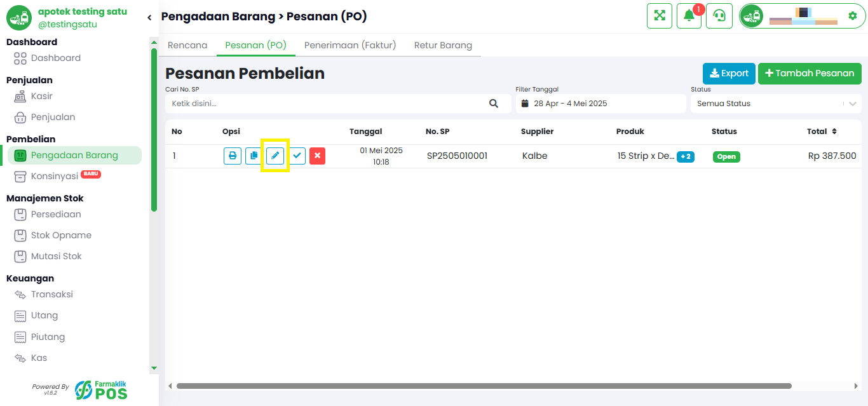
Task: Toggle fullscreen with the expand icon
Action: tap(660, 16)
